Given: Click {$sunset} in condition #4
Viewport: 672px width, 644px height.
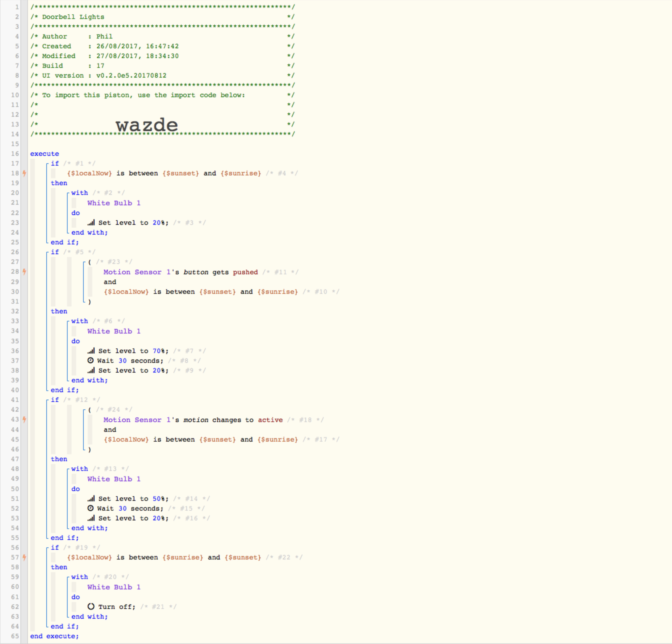Looking at the screenshot, I should pyautogui.click(x=181, y=173).
